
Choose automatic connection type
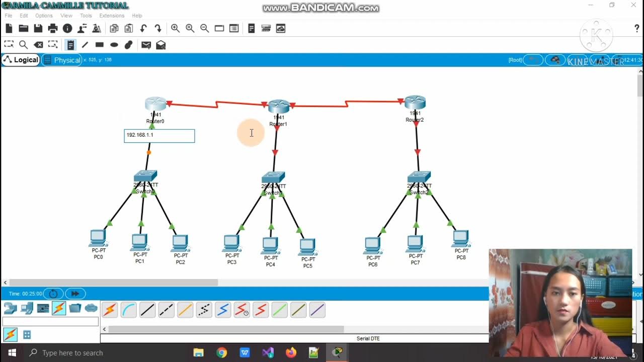click(x=110, y=310)
